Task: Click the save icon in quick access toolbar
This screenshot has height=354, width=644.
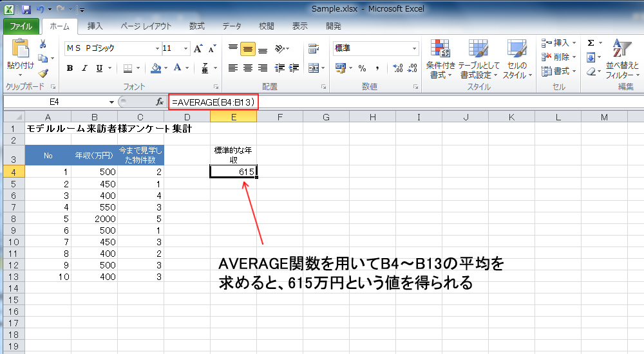Action: point(26,10)
